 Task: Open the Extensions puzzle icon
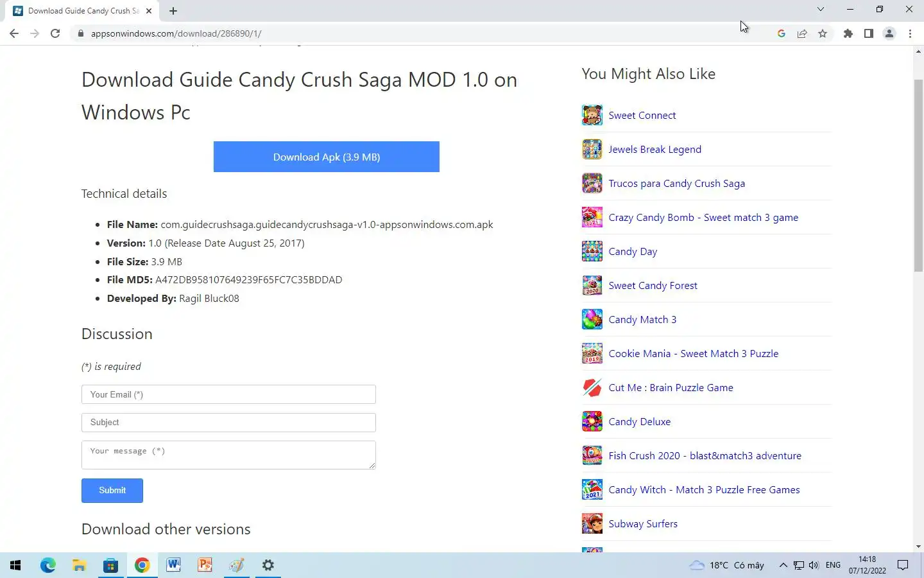tap(848, 33)
